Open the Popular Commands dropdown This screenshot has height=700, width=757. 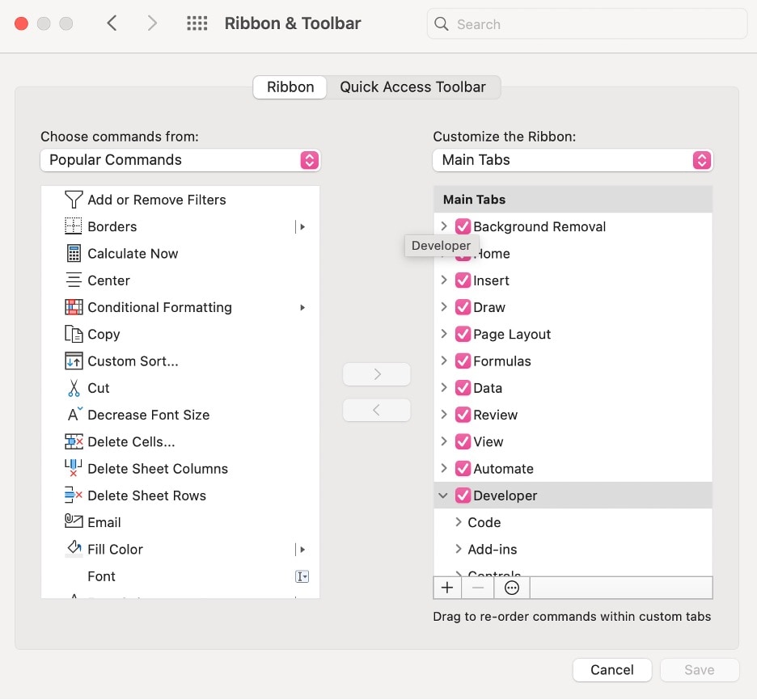(x=180, y=160)
